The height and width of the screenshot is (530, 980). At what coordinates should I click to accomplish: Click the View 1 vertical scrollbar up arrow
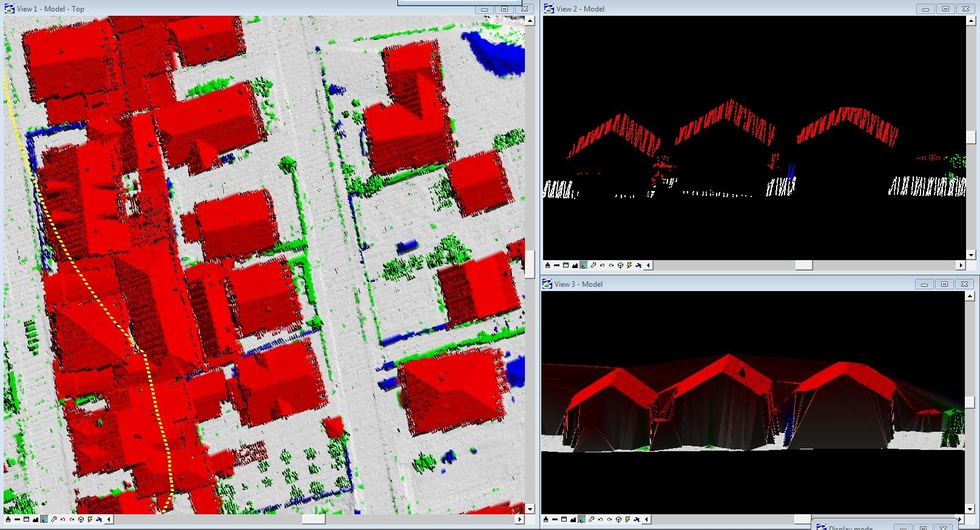(530, 21)
